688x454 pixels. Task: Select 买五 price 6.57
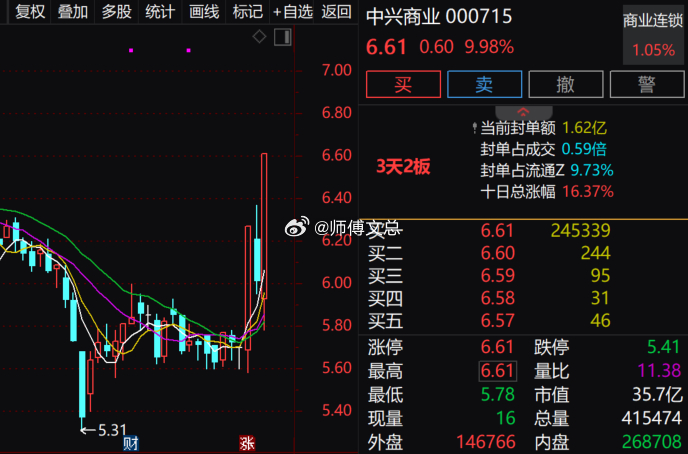tap(498, 321)
